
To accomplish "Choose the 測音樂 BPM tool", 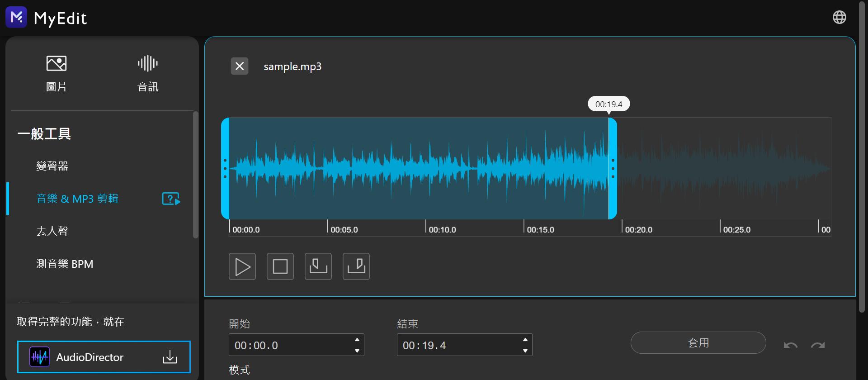I will pos(65,264).
